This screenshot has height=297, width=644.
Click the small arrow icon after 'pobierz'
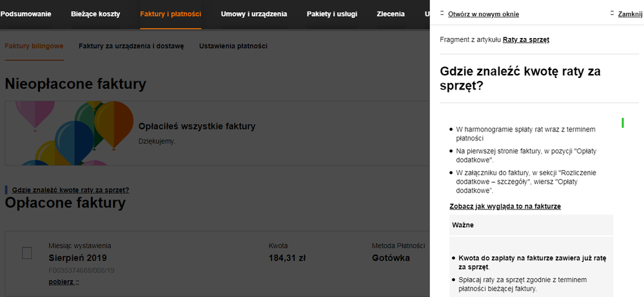[x=77, y=282]
